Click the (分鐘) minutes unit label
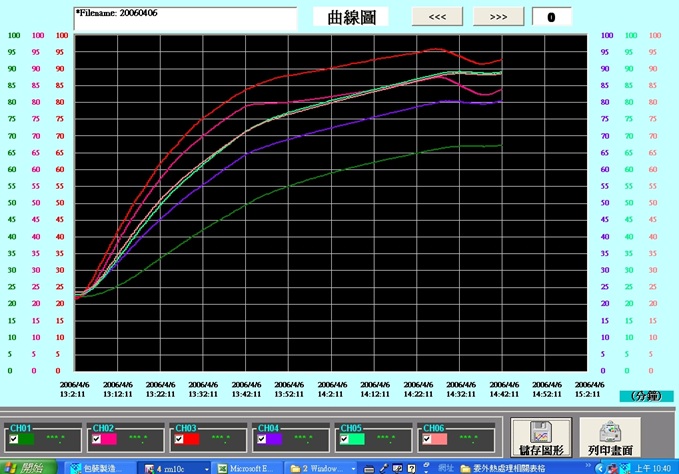679x474 pixels. pyautogui.click(x=647, y=396)
